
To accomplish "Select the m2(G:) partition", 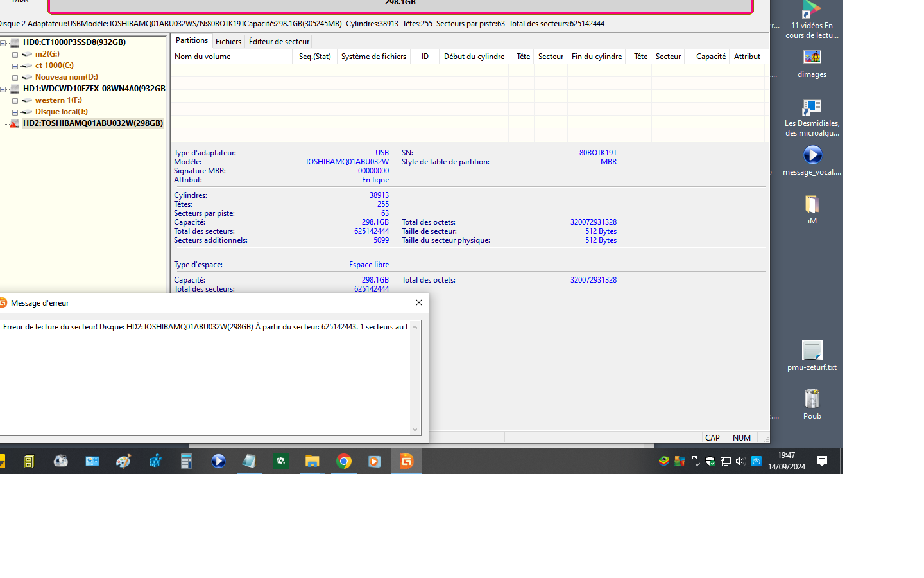I will coord(47,54).
